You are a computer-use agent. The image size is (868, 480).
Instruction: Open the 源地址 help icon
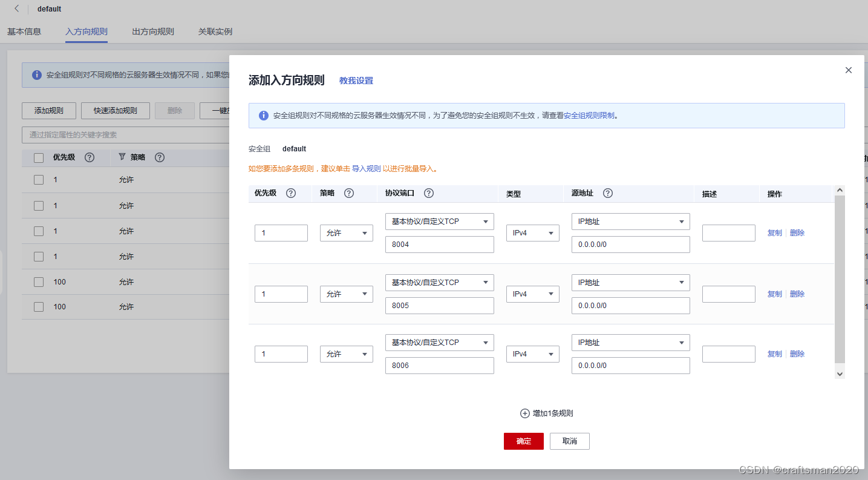tap(609, 193)
